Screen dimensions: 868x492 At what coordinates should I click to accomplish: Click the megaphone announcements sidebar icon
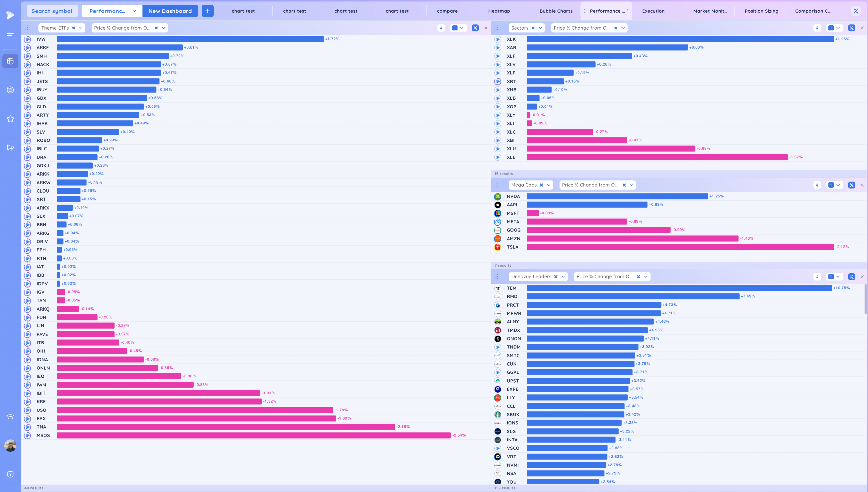pos(10,147)
